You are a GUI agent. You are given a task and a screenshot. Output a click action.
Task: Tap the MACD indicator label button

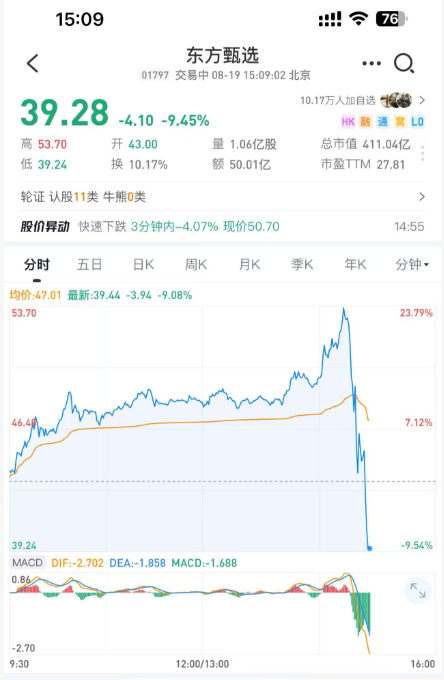click(27, 562)
